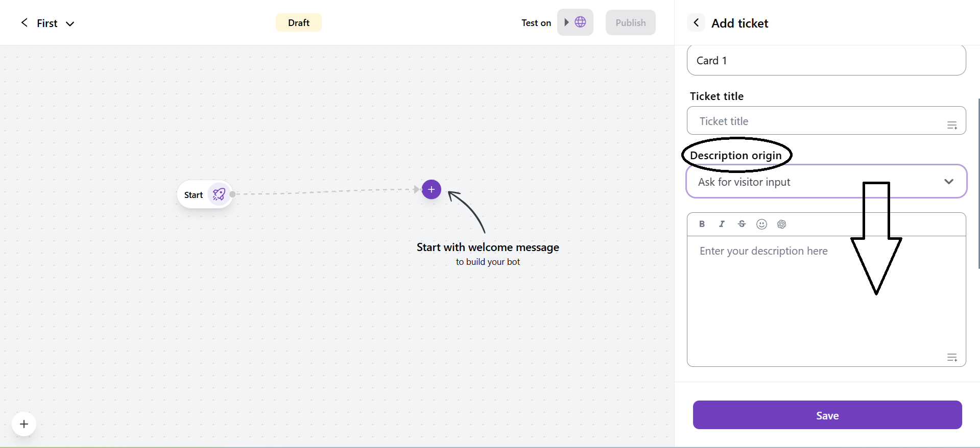Viewport: 980px width, 448px height.
Task: Go back using arrow beside Add ticket
Action: tap(696, 23)
